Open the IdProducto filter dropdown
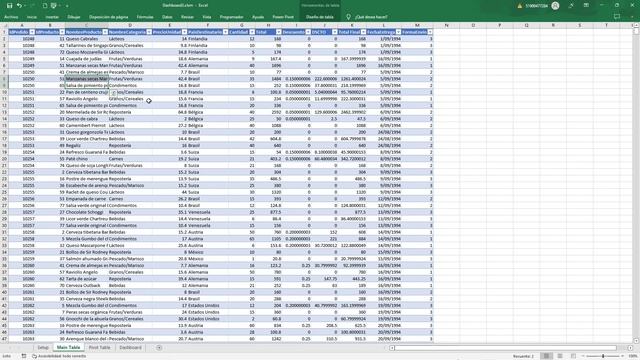 pyautogui.click(x=62, y=32)
